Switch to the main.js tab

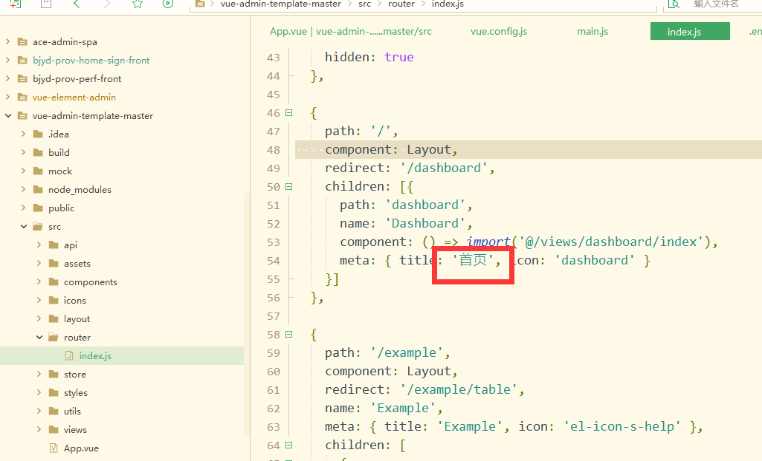(592, 32)
